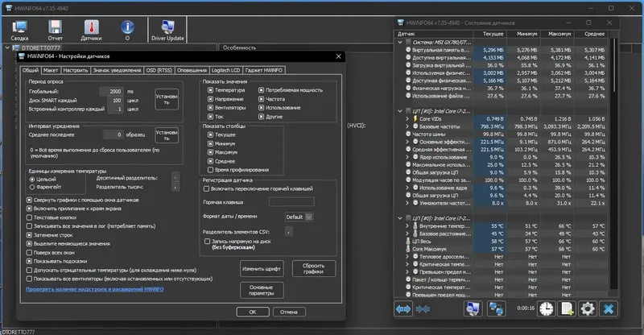Close the Настройки датчиков dialog

pos(338,56)
